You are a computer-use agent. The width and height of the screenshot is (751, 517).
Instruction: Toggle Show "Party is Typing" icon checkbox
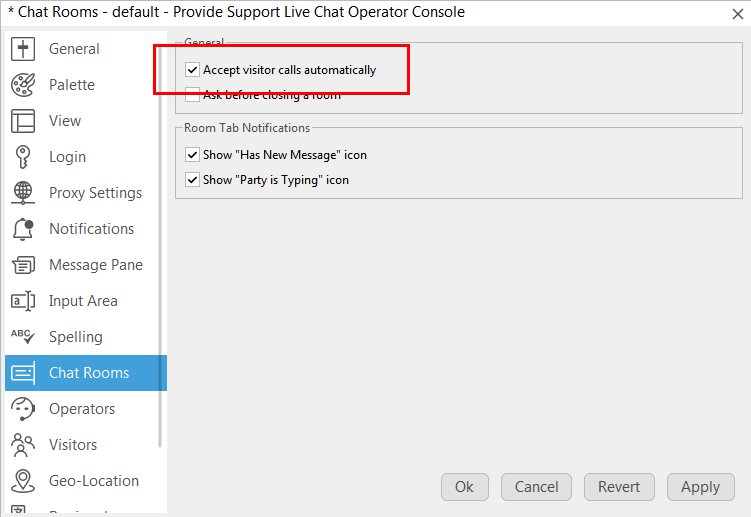192,180
